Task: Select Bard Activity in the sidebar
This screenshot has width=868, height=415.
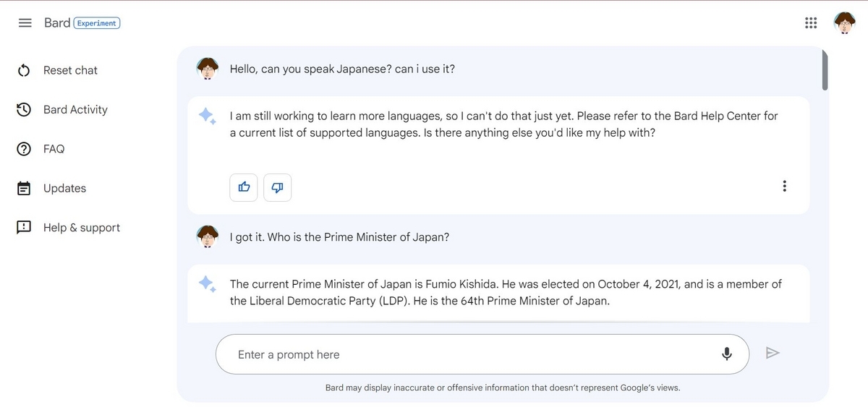Action: point(75,110)
